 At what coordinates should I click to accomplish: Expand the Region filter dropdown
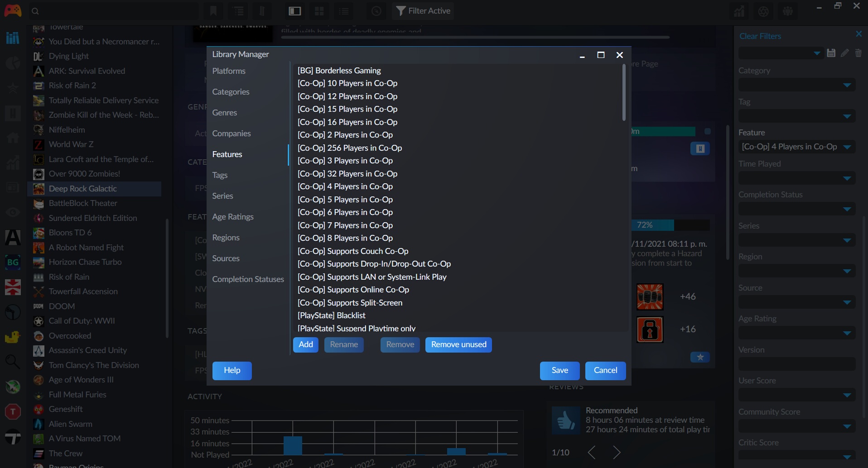(797, 271)
